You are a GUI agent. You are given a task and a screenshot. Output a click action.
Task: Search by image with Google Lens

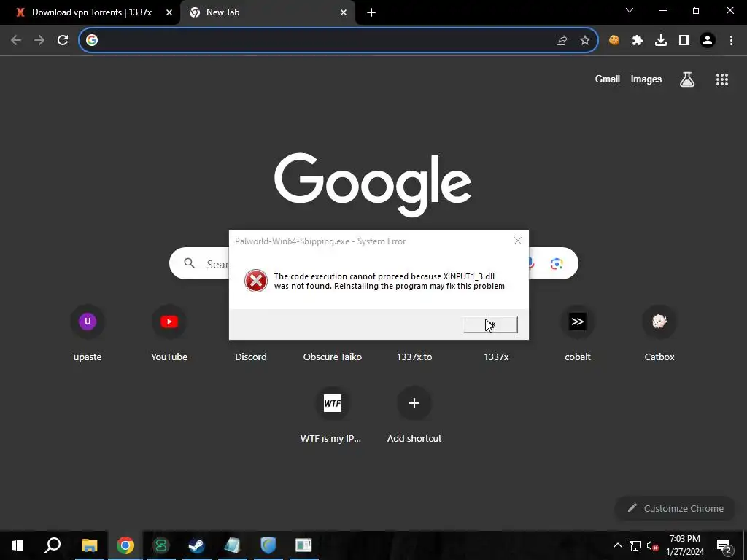click(557, 263)
